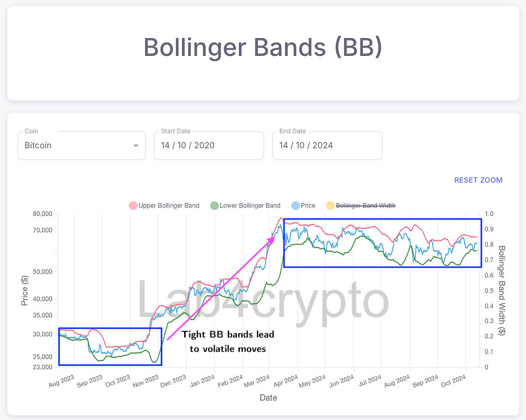
Task: Click the green Lower Bollinger Band legend circle
Action: [x=214, y=206]
